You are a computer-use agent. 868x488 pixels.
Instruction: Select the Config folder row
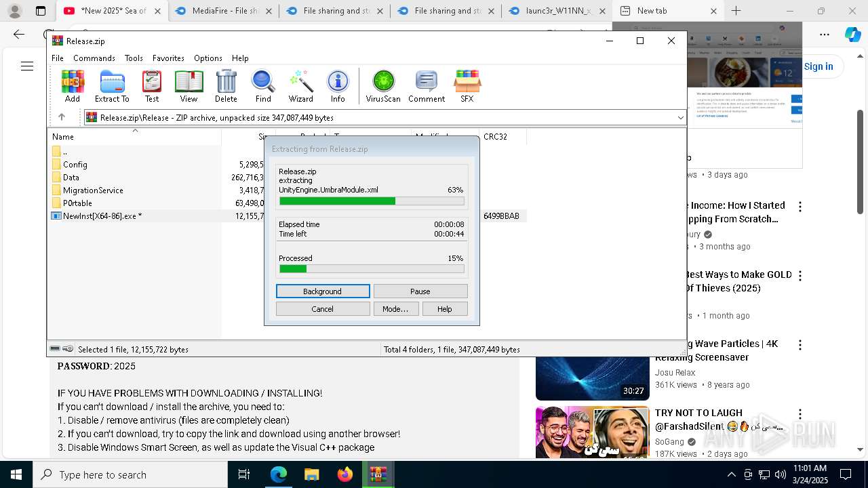[136, 165]
